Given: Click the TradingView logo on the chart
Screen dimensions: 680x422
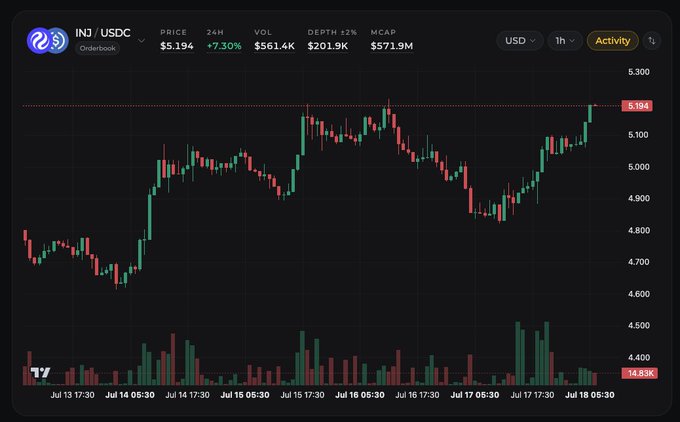Looking at the screenshot, I should 40,373.
